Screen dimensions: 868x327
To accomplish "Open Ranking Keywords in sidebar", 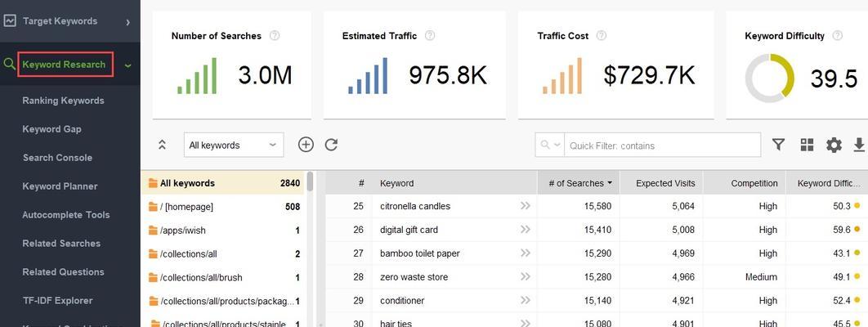I will tap(63, 101).
